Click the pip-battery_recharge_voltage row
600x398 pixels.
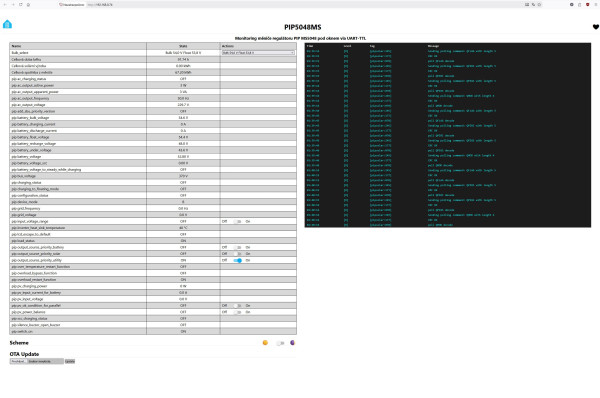[x=153, y=144]
